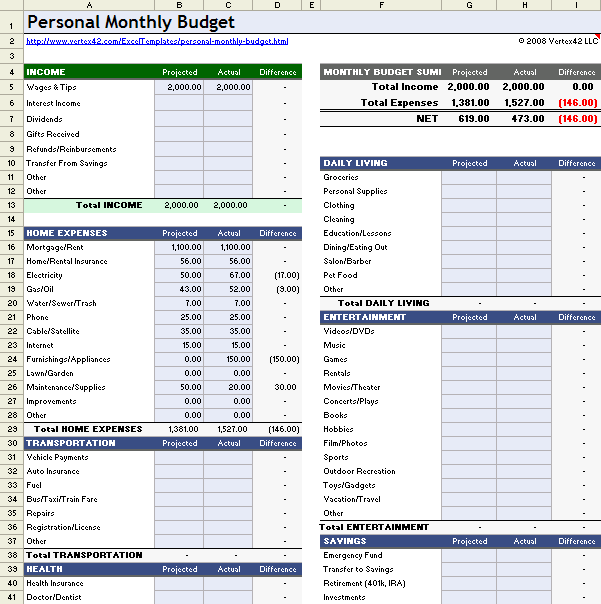Click Wages & Tips projected amount cell
This screenshot has width=601, height=604.
[179, 87]
